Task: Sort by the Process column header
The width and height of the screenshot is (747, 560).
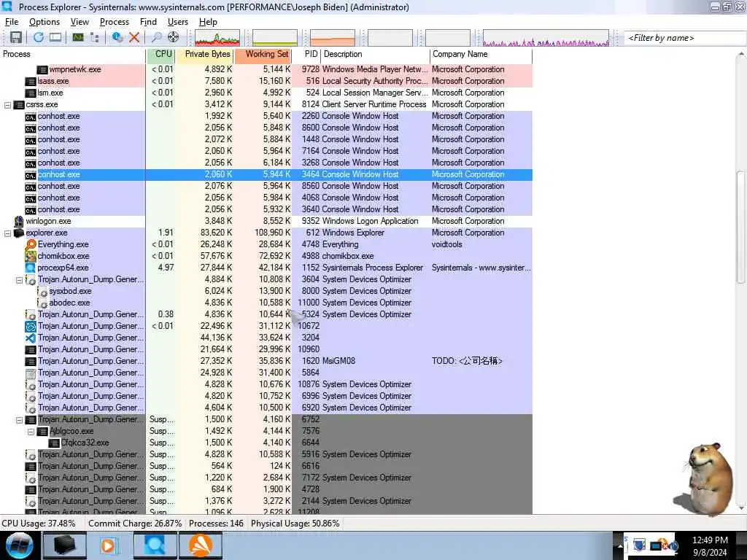Action: coord(73,54)
